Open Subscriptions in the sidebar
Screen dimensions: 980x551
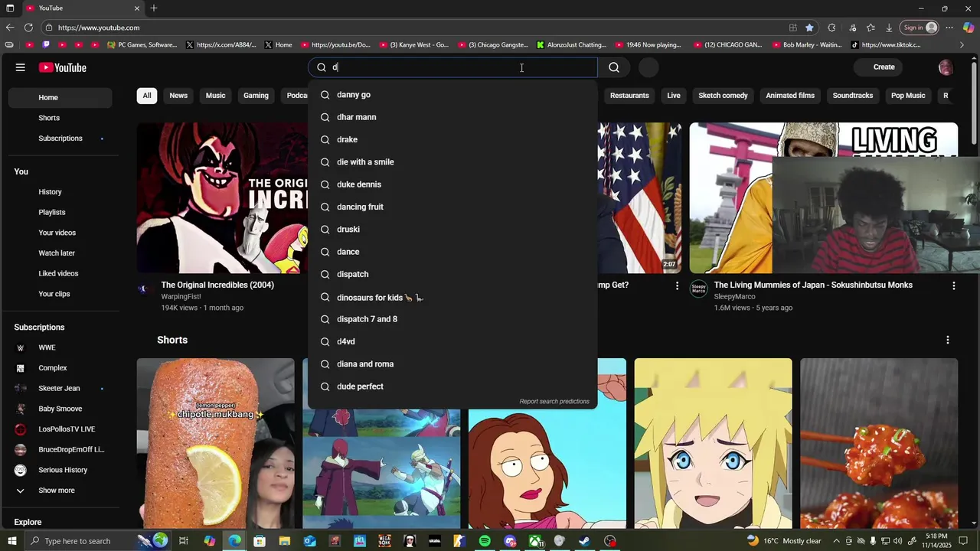click(60, 139)
